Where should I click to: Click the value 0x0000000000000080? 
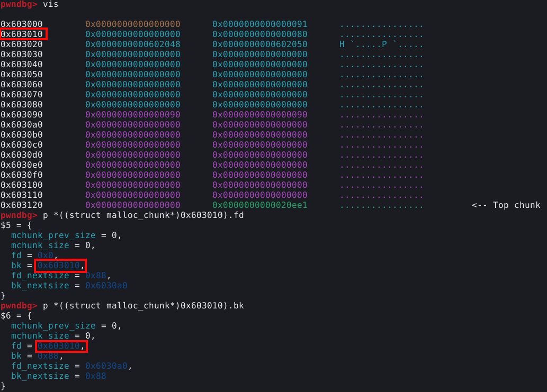click(x=259, y=34)
